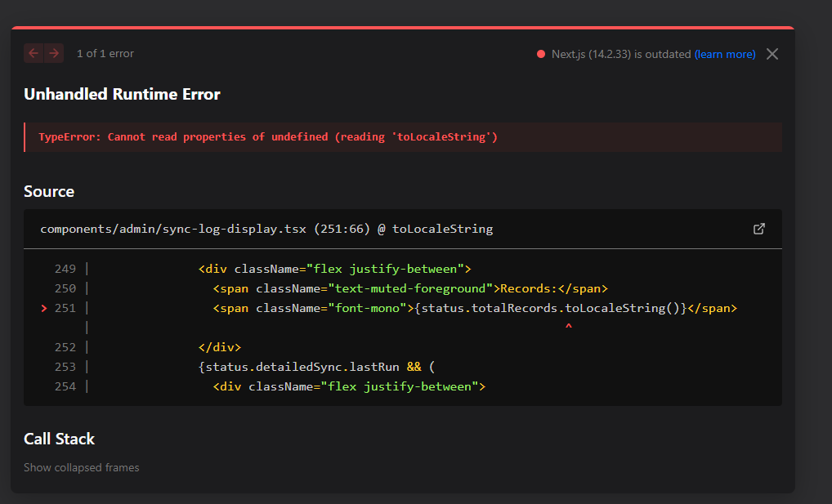Screen dimensions: 832x504
Task: Click code line 249 with flex justify-between
Action: 334,269
